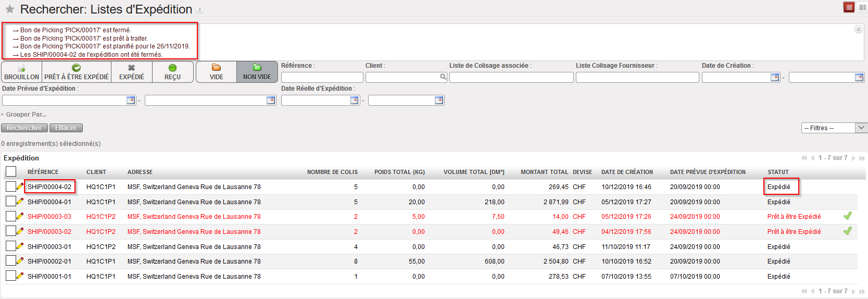Open calendar for first Date de Création field
Image resolution: width=868 pixels, height=299 pixels.
775,78
